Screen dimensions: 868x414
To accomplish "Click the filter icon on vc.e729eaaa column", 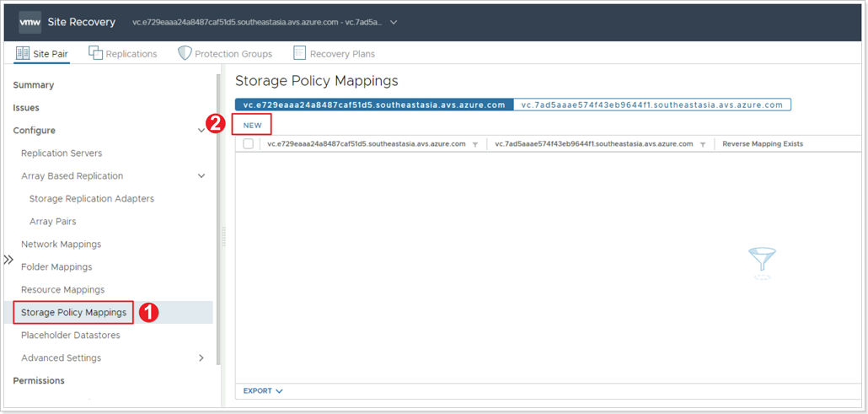I will coord(475,144).
